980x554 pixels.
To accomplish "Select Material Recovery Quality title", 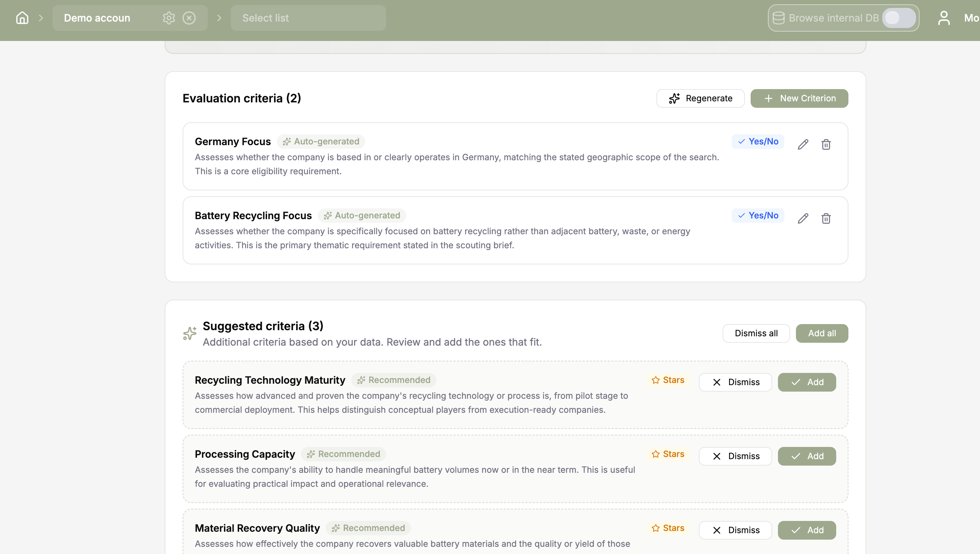I will click(x=257, y=528).
